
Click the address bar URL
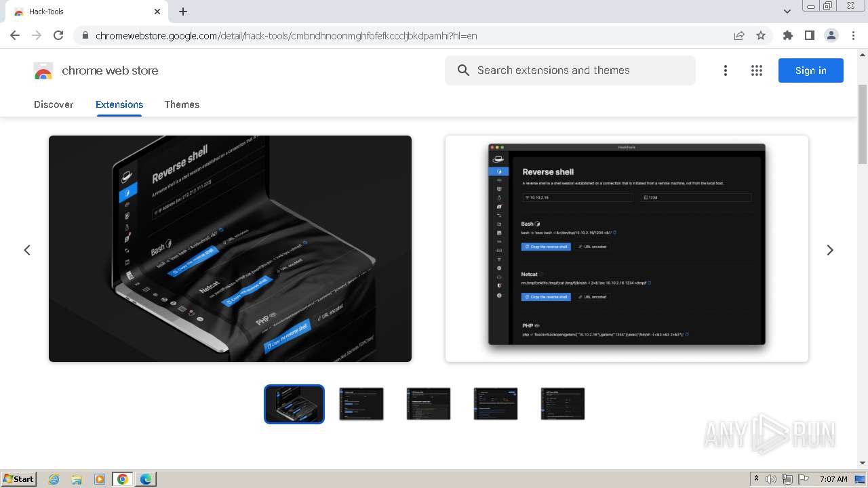pos(286,36)
